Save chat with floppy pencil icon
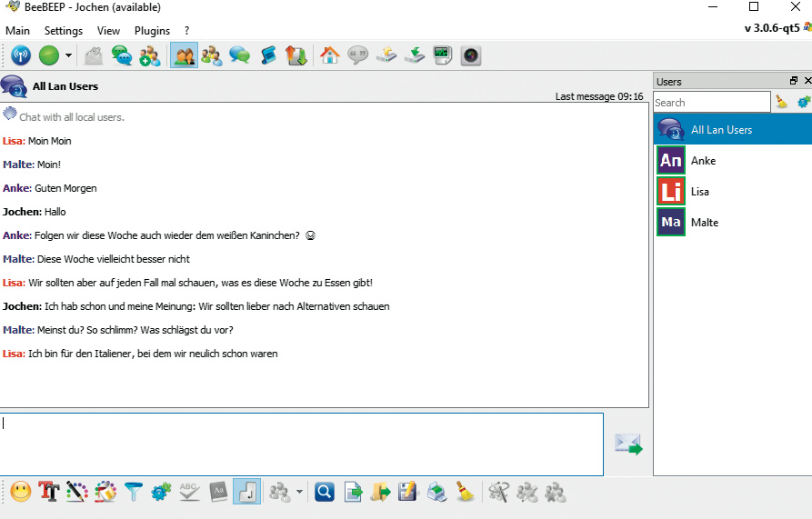 (x=408, y=492)
